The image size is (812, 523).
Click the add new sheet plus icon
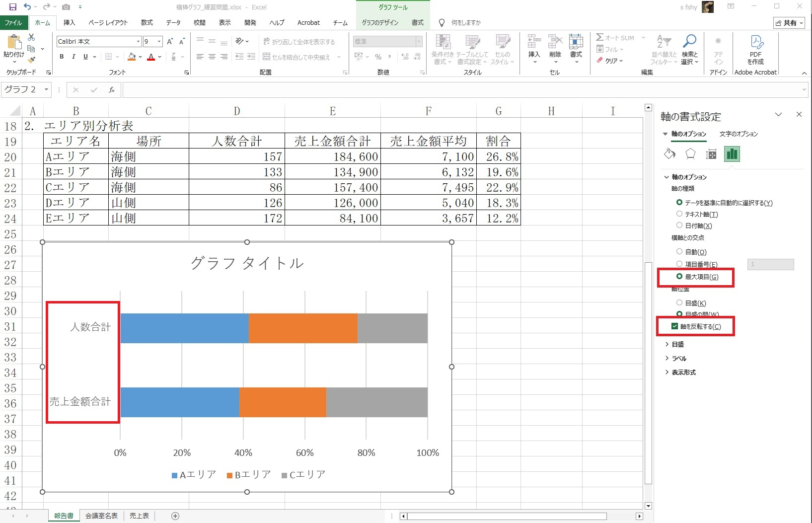[175, 516]
